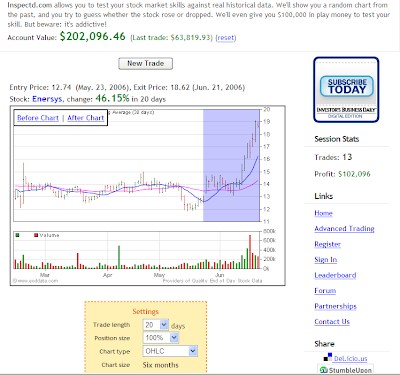The image size is (400, 375).
Task: Click the highlighted trade period in chart
Action: [231, 165]
